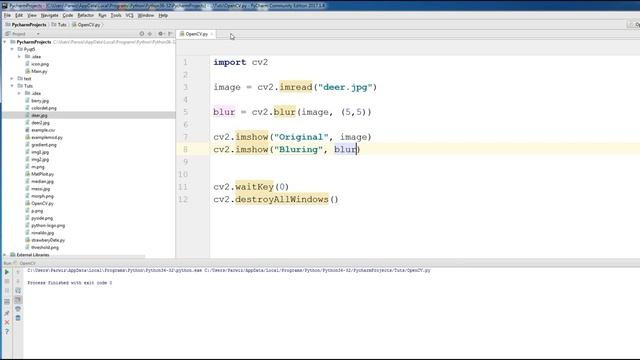Click the up stack trace arrow icon
The width and height of the screenshot is (640, 360).
point(18,272)
